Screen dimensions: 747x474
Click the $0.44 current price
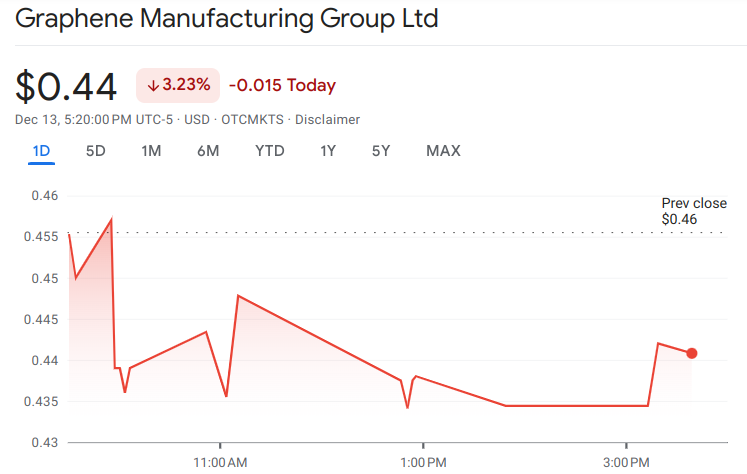tap(67, 86)
